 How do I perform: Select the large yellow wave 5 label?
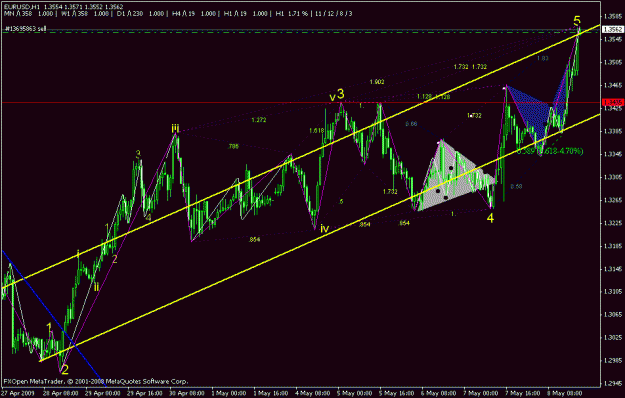coord(577,21)
